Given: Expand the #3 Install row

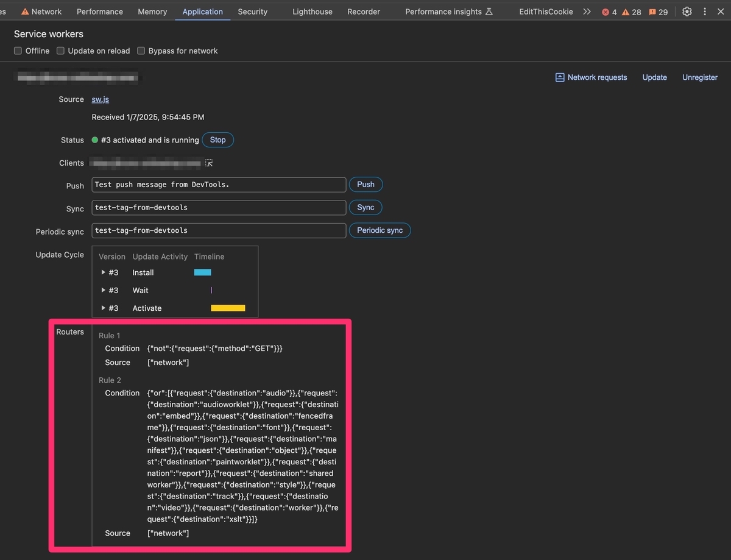Looking at the screenshot, I should point(104,272).
